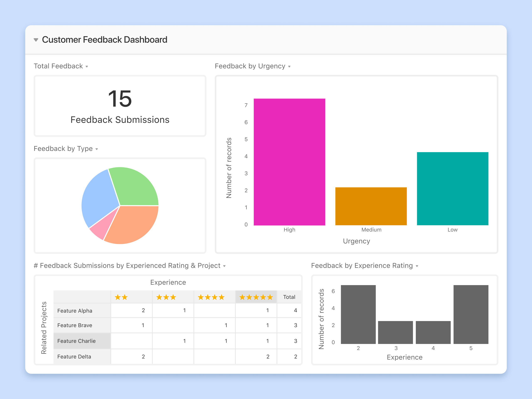Select the Feature Charlie row label
Screen dimensions: 532x399
76,341
